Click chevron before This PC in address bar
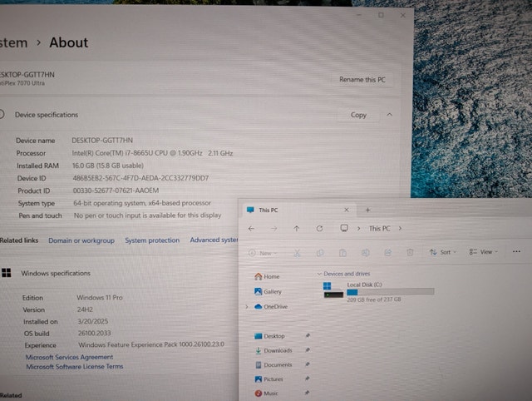 [x=358, y=229]
